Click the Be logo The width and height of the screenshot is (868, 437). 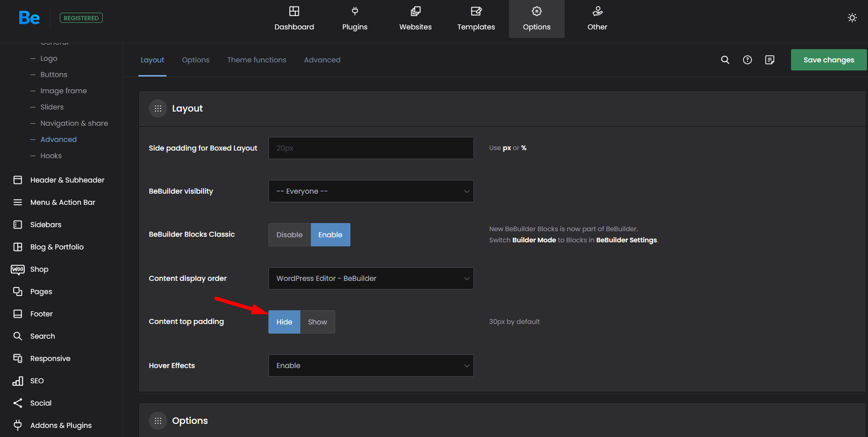tap(29, 18)
